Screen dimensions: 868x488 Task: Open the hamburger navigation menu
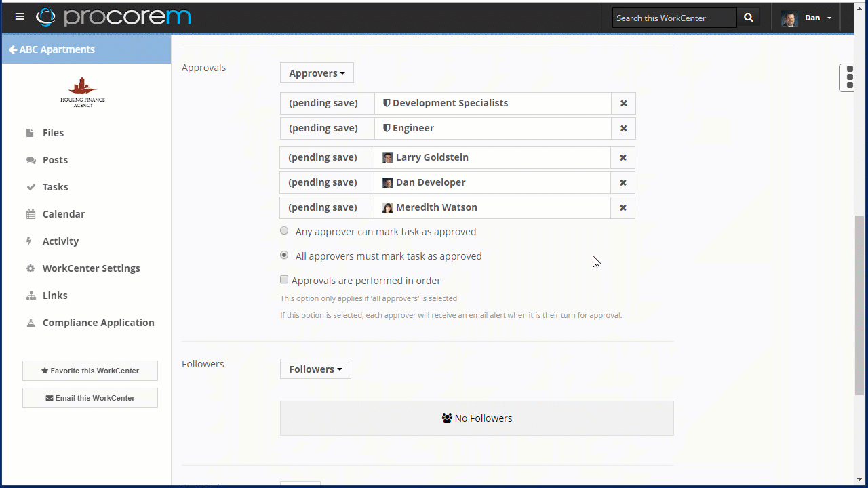point(19,16)
